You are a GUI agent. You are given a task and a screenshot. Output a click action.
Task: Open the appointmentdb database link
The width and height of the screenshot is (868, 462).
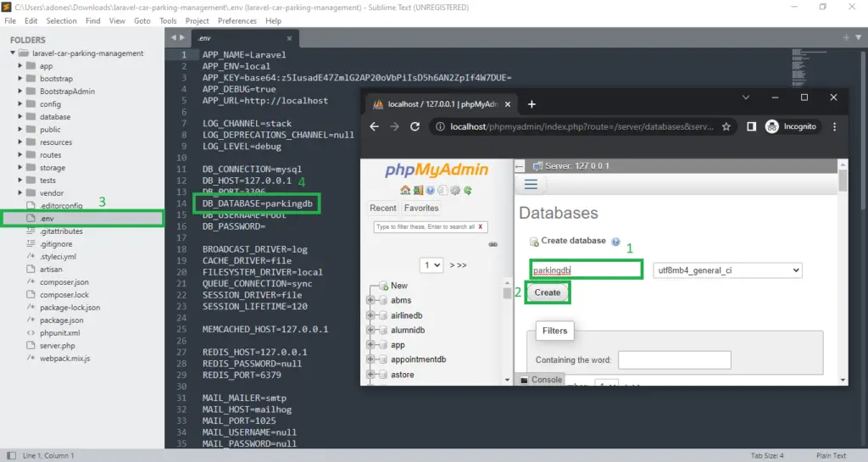[x=418, y=359]
